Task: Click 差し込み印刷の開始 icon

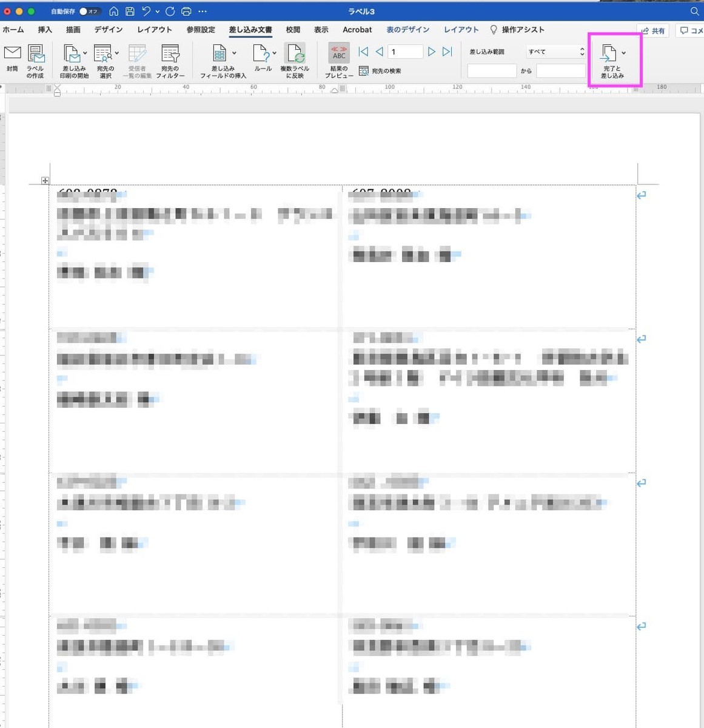Action: (71, 53)
